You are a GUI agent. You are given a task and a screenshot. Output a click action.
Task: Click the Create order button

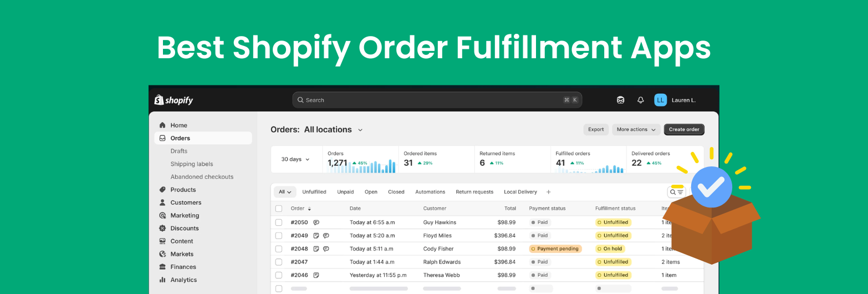pos(683,130)
